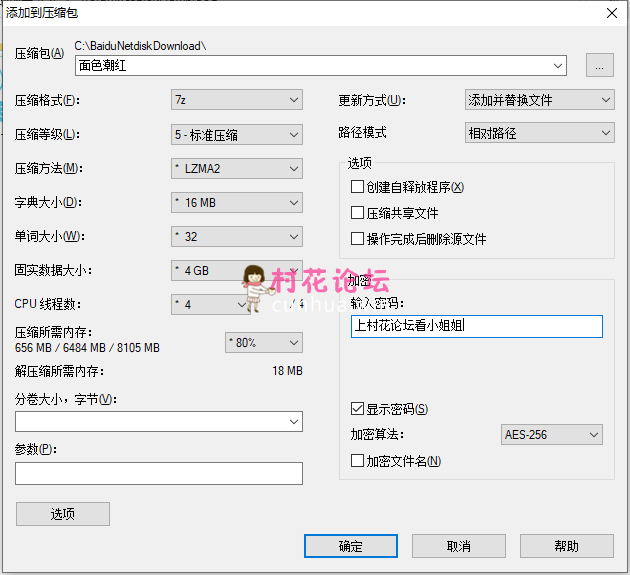The width and height of the screenshot is (630, 575).
Task: Click the parameters (参数) input field
Action: (159, 473)
